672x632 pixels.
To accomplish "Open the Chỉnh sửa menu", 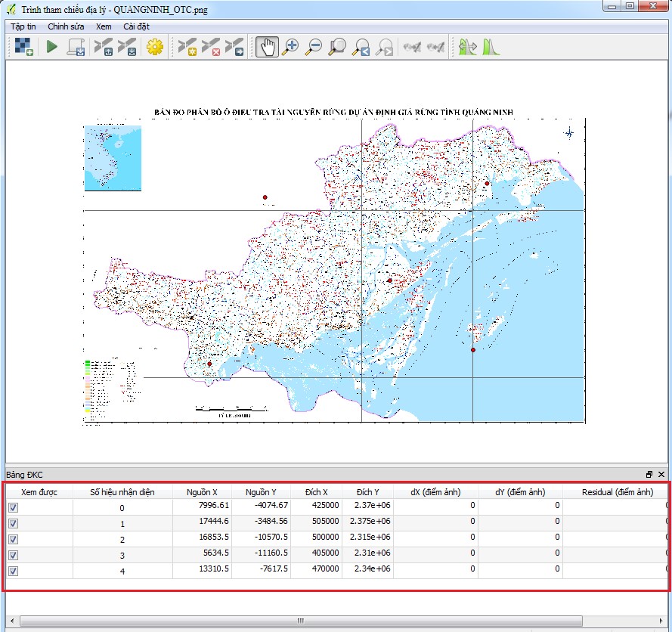I will pos(66,26).
